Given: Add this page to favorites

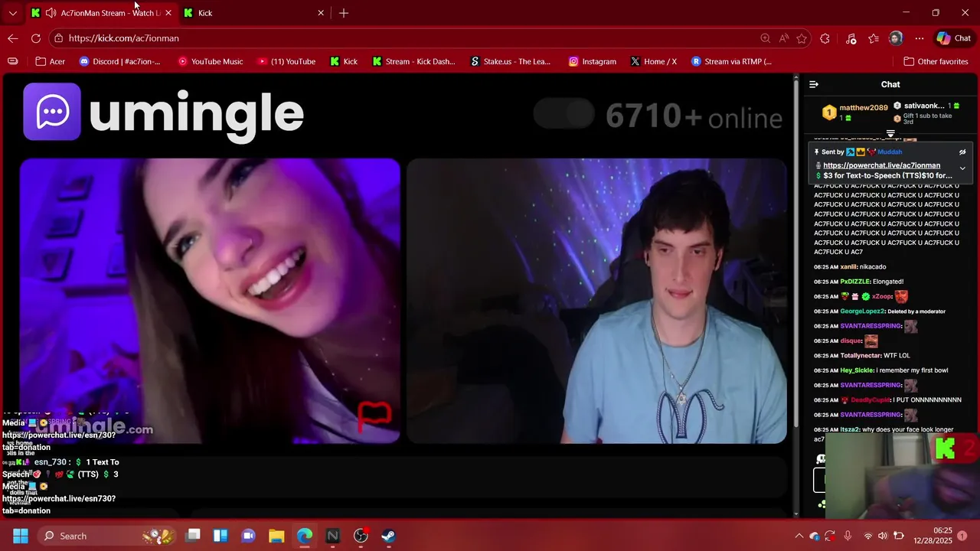Looking at the screenshot, I should click(x=802, y=38).
